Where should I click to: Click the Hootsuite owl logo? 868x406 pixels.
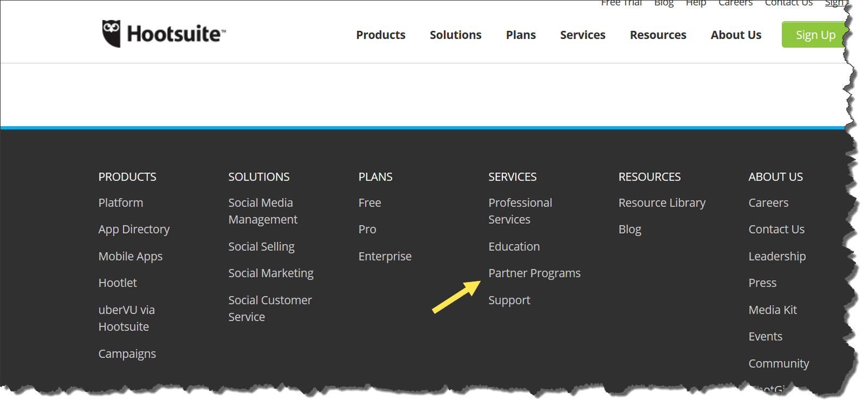[x=111, y=34]
